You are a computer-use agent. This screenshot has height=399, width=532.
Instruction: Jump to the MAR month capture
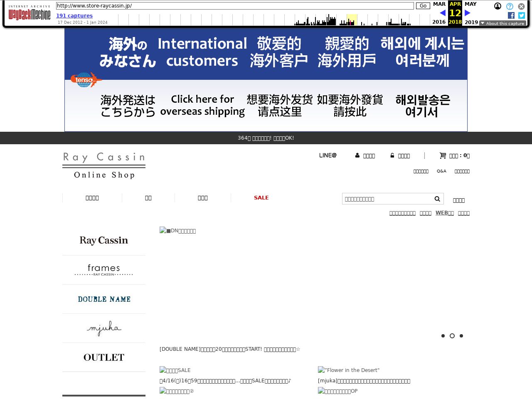coord(439,4)
